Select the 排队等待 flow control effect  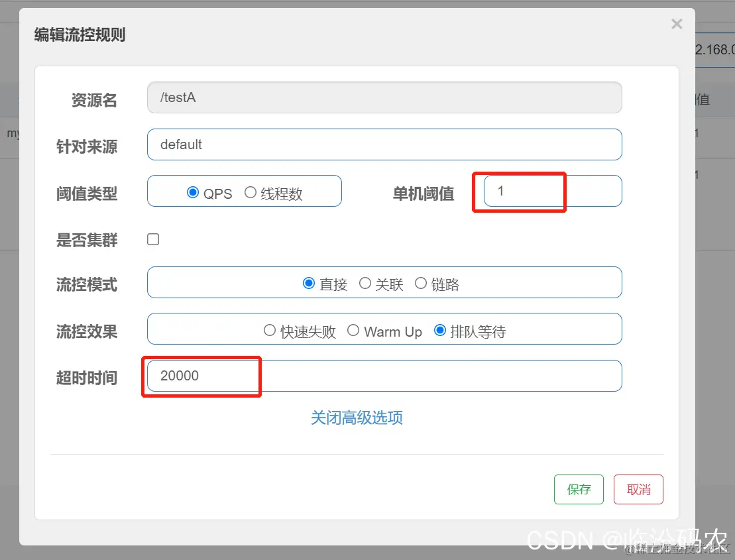439,329
